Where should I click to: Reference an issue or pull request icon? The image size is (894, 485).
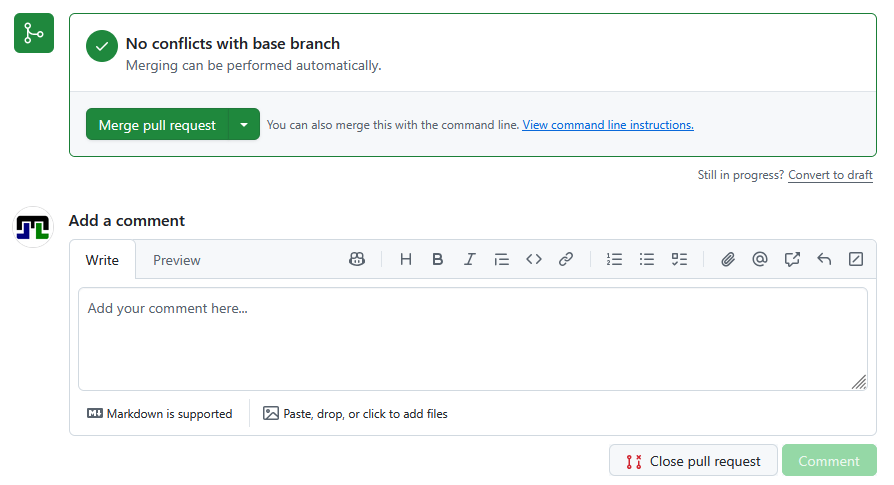(792, 259)
